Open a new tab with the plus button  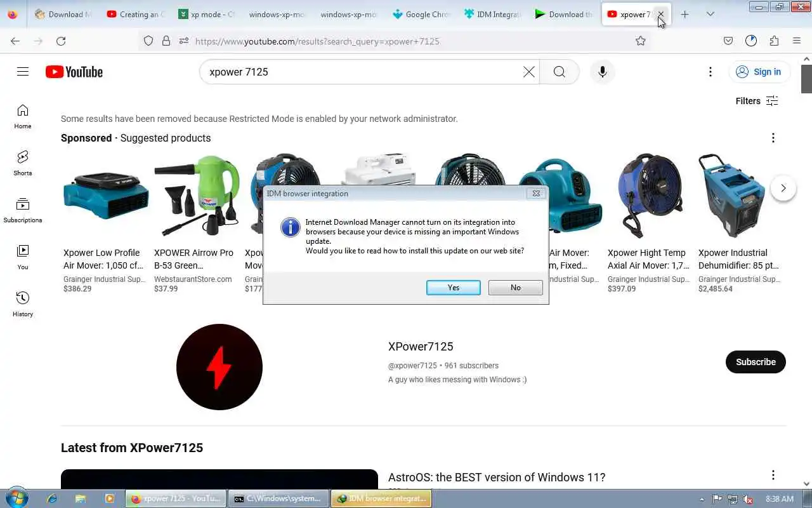coord(684,14)
